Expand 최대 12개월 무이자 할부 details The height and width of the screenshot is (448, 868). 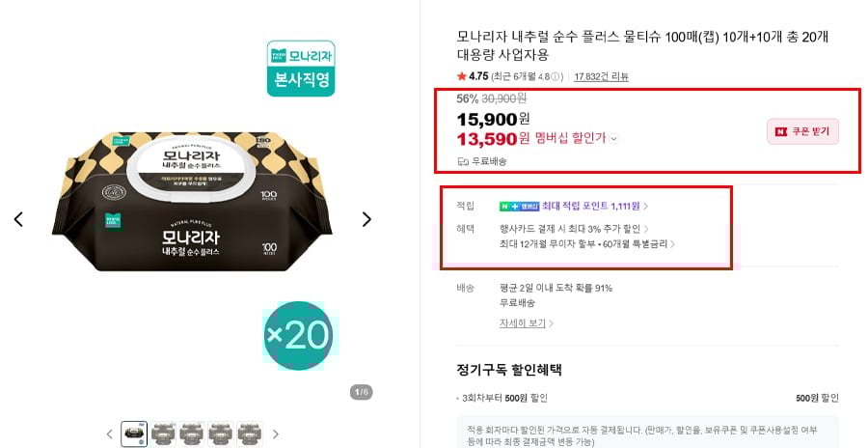(672, 244)
